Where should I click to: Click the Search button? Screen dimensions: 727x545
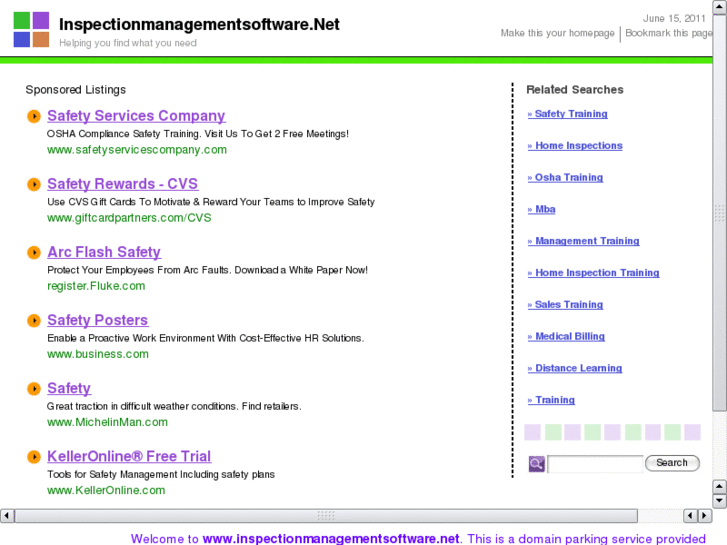(x=672, y=463)
